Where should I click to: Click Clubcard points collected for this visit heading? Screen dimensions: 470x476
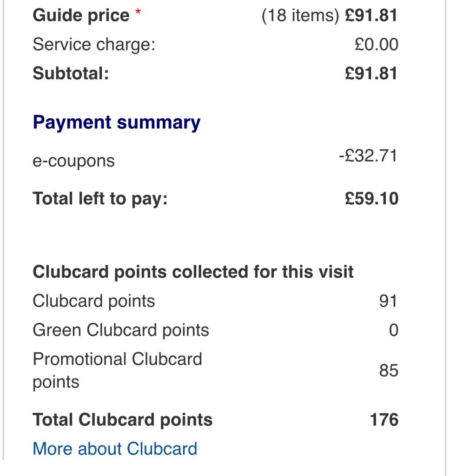click(193, 272)
